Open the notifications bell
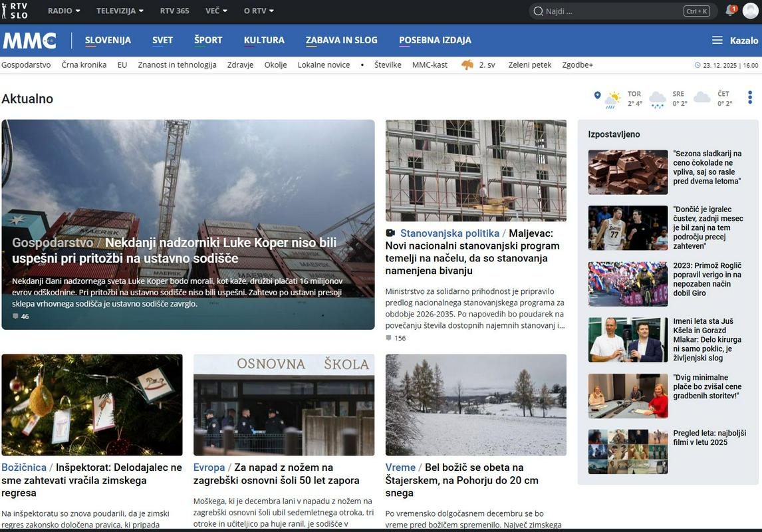 click(731, 11)
